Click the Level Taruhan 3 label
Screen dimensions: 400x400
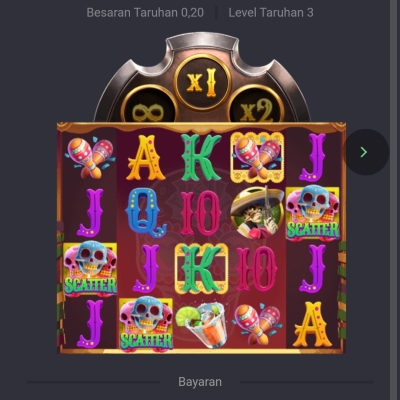(x=271, y=13)
